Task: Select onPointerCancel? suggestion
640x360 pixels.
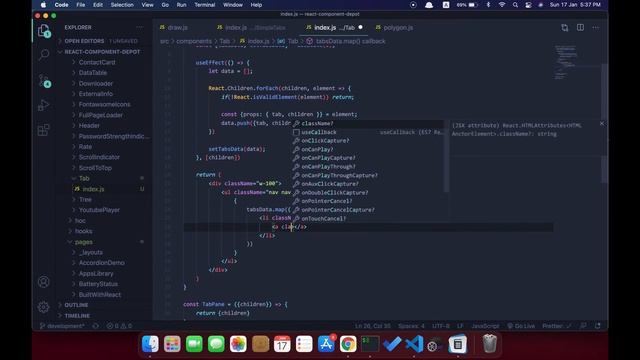Action: click(x=367, y=201)
